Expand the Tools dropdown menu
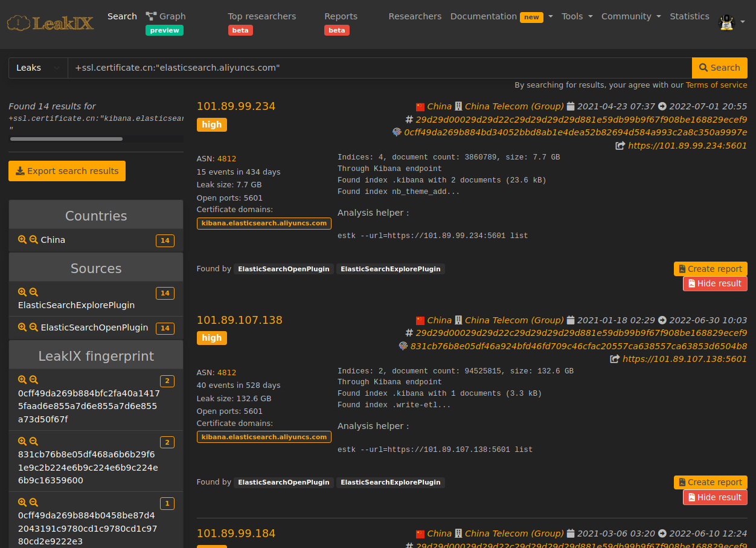The width and height of the screenshot is (756, 548). tap(577, 16)
